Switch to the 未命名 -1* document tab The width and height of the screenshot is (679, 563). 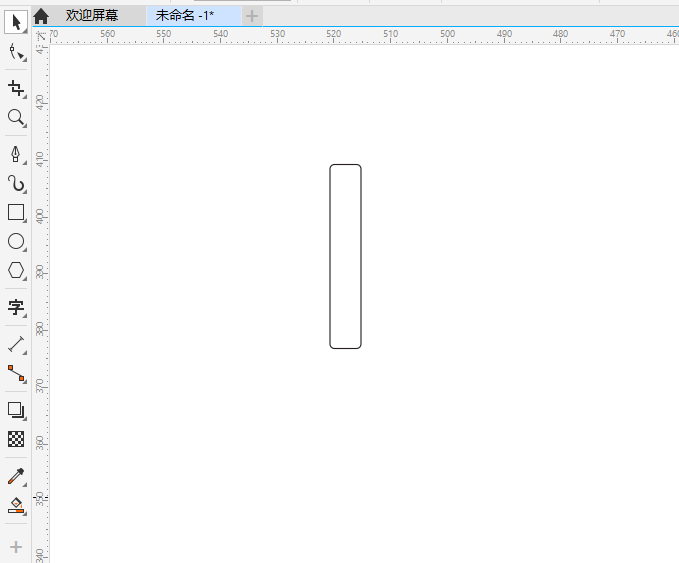(x=194, y=16)
